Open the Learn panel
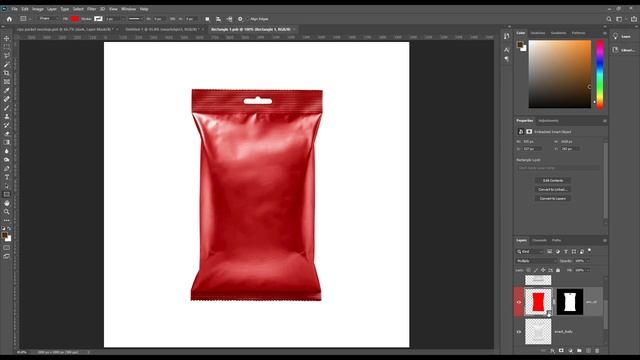The image size is (640, 360). 622,37
